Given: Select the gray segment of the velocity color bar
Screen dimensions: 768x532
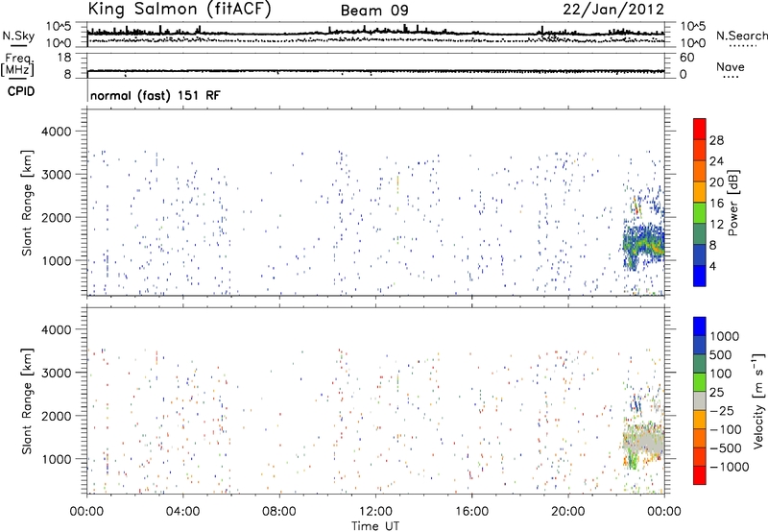Looking at the screenshot, I should tap(700, 400).
